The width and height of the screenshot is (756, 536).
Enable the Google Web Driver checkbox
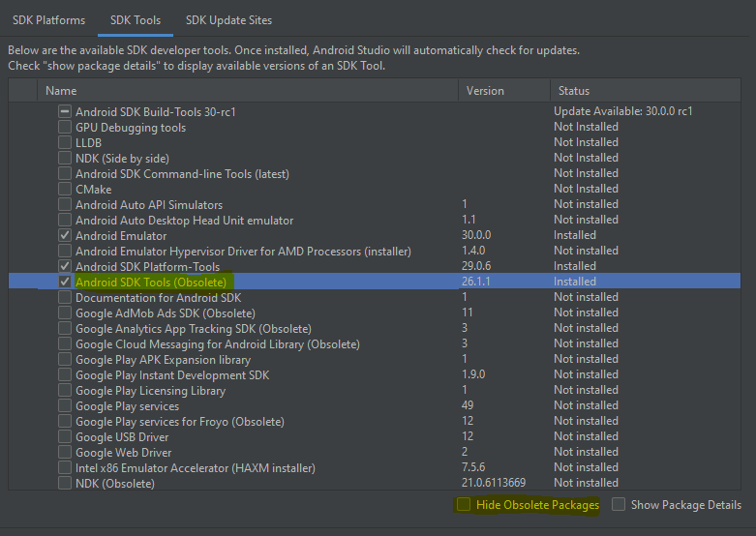pos(65,452)
